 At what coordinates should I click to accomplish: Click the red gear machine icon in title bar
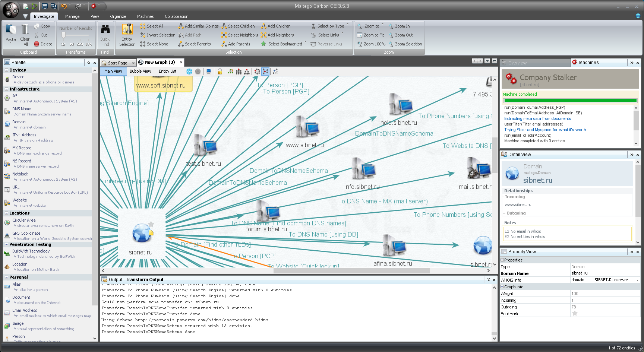point(94,6)
